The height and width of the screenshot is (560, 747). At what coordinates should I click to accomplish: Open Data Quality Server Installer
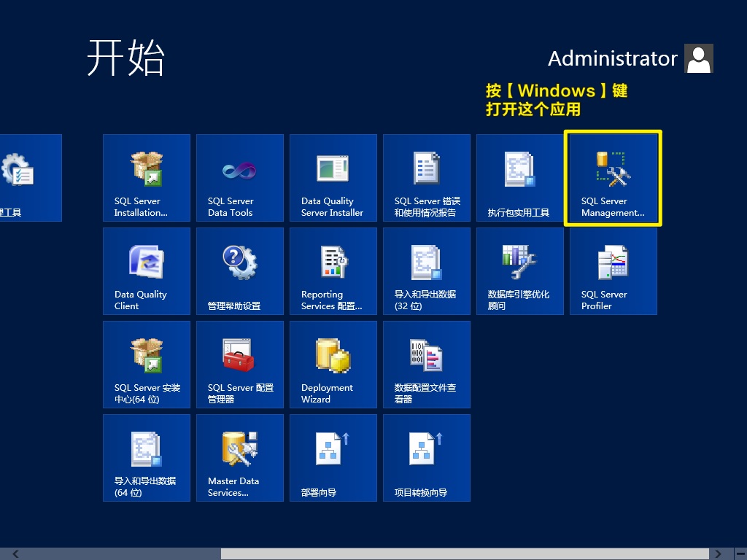[333, 178]
